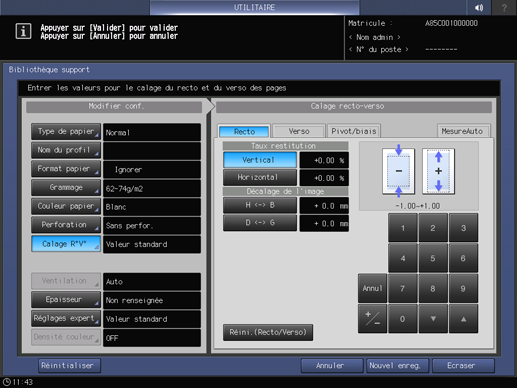Image resolution: width=517 pixels, height=388 pixels.
Task: Click the Sans perfor. value
Action: tap(152, 226)
